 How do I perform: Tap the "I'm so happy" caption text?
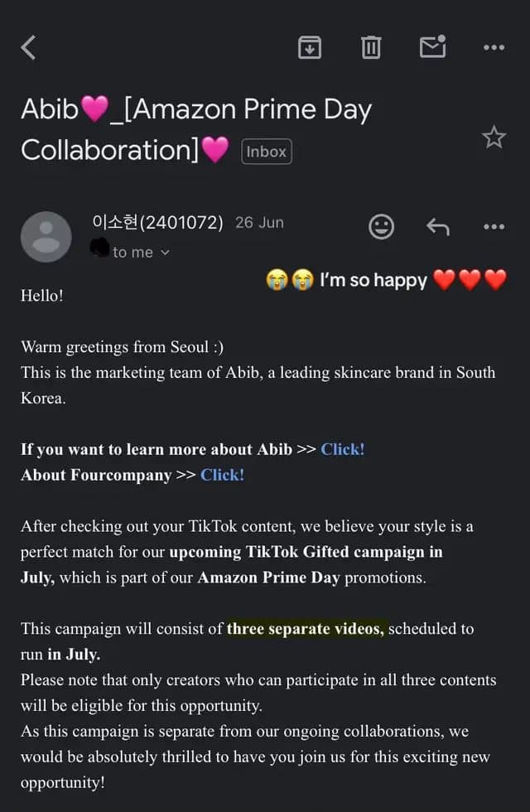tap(373, 280)
